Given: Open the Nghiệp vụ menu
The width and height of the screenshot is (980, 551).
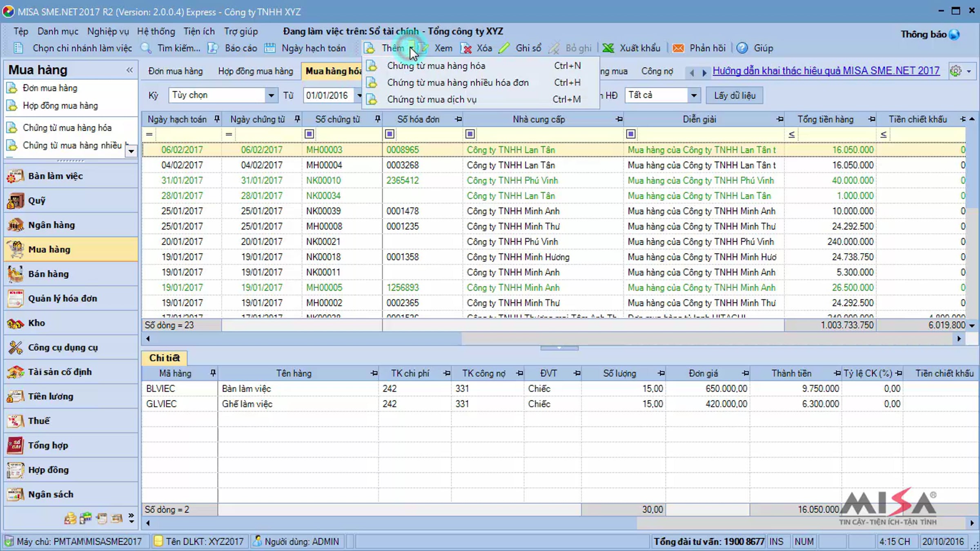Looking at the screenshot, I should point(108,31).
